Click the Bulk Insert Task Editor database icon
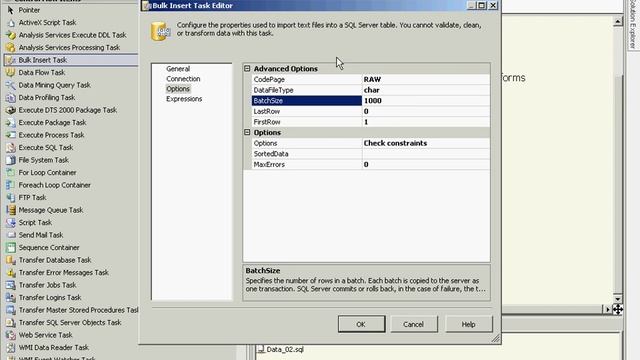Image resolution: width=640 pixels, height=360 pixels. (x=160, y=32)
